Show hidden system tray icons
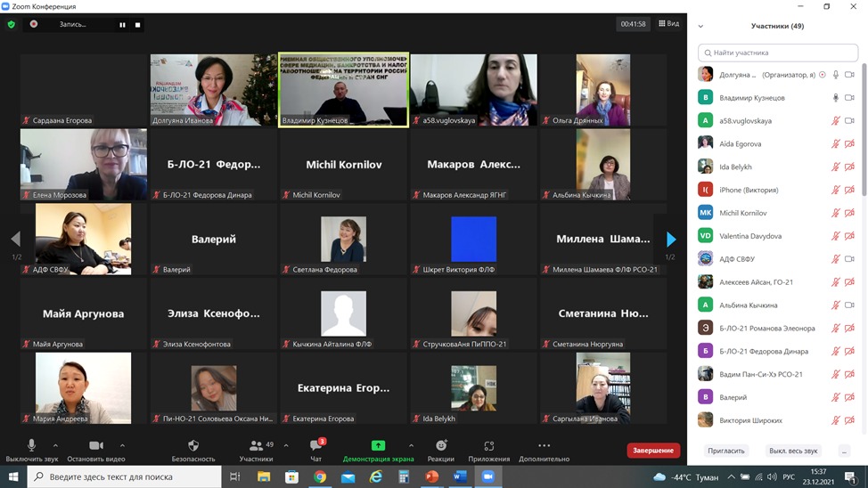 click(x=732, y=477)
